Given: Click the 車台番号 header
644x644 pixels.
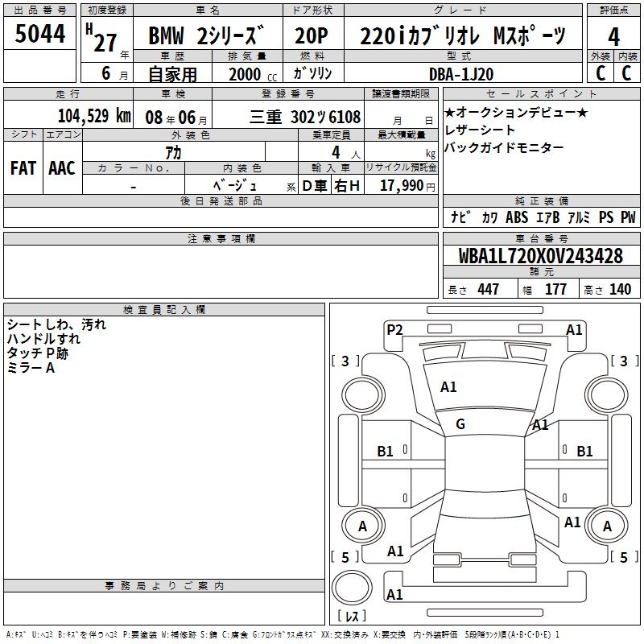Looking at the screenshot, I should [x=541, y=238].
